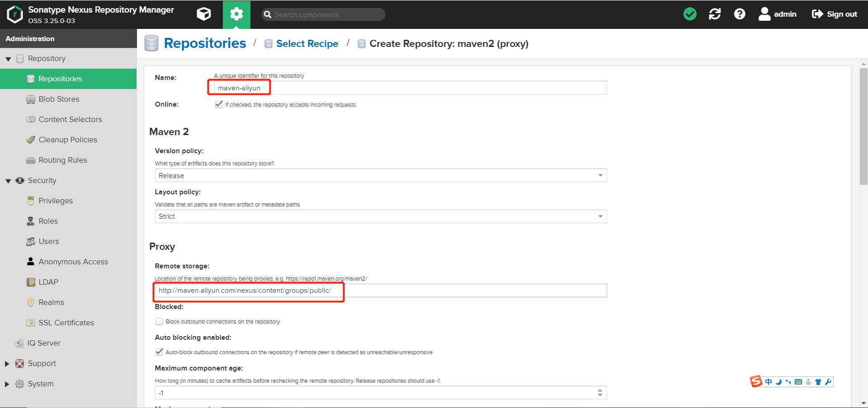Viewport: 868px width, 408px height.
Task: Click the Security icon in sidebar
Action: (19, 180)
